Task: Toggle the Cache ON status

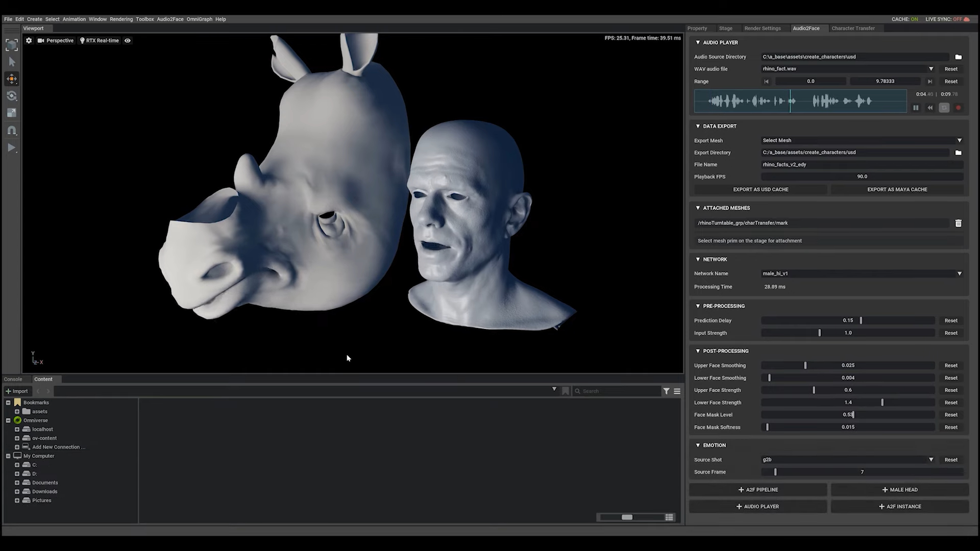Action: click(x=904, y=19)
